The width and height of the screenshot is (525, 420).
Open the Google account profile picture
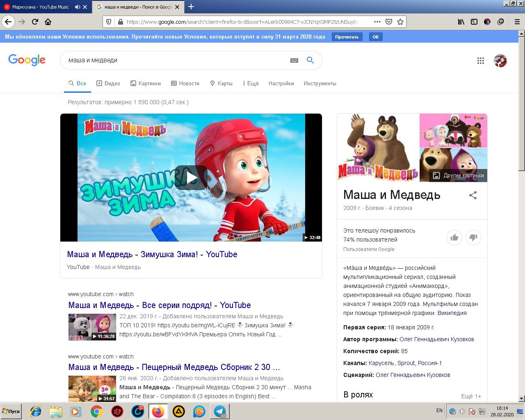500,61
